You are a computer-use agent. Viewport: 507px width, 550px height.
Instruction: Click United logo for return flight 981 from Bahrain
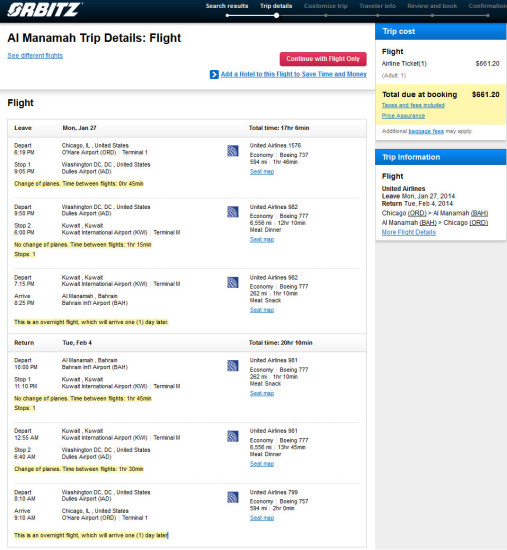tap(233, 365)
